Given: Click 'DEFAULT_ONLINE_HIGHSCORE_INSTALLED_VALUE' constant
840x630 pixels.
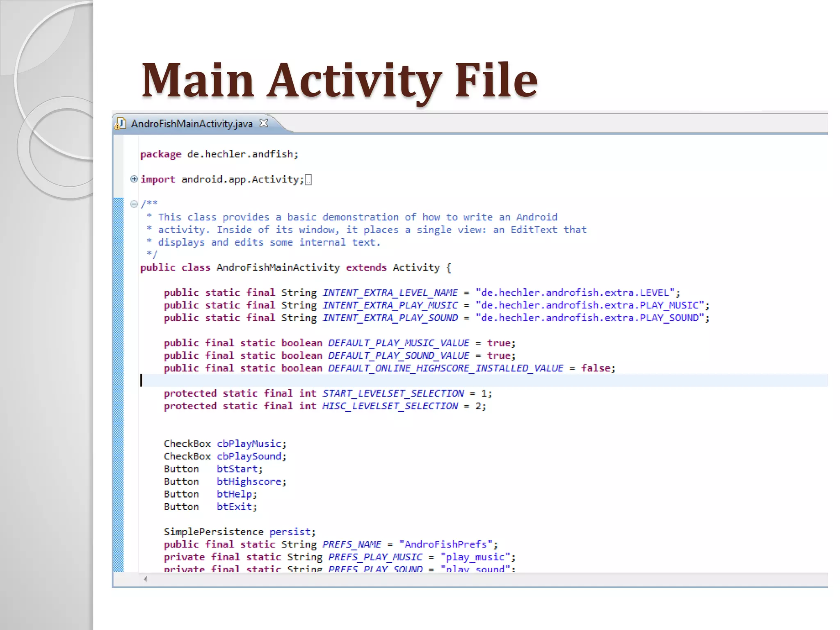Looking at the screenshot, I should point(445,368).
